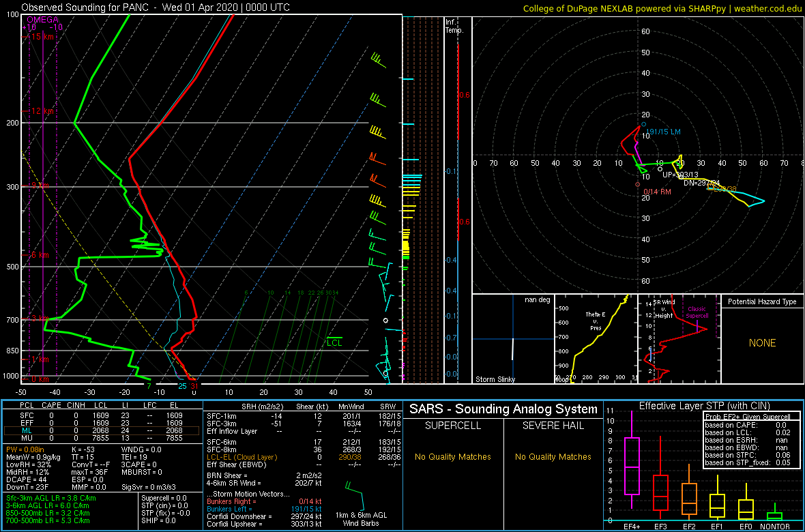
Task: Click 'No Quality Matches' under SUPERCELL
Action: [x=452, y=456]
